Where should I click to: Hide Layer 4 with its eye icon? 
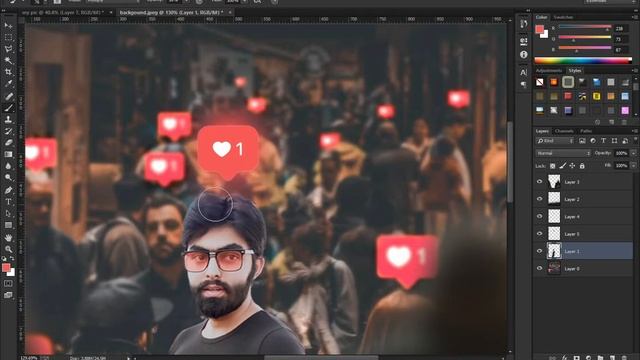[540, 216]
